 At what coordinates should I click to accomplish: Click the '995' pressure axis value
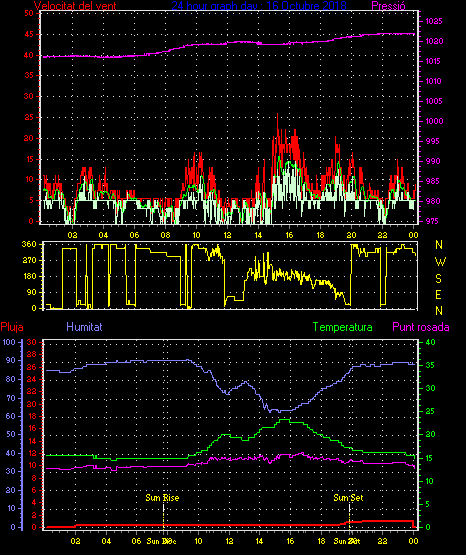click(432, 141)
